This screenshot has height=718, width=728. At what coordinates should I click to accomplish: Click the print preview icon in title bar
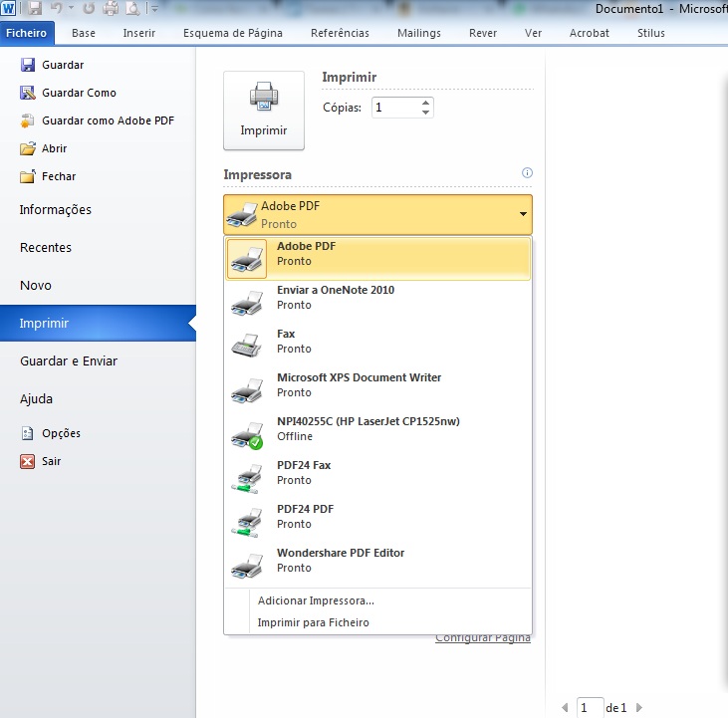[x=132, y=8]
